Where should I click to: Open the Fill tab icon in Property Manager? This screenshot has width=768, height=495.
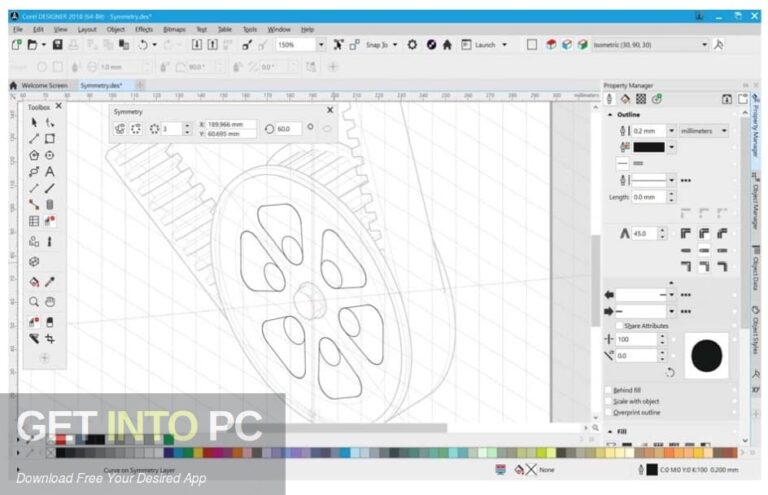(x=625, y=99)
